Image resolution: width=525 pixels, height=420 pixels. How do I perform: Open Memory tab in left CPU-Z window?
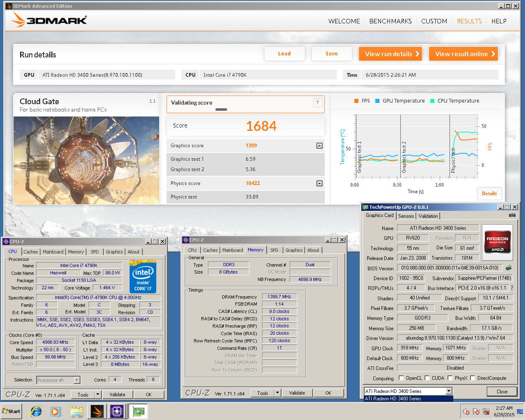coord(76,252)
